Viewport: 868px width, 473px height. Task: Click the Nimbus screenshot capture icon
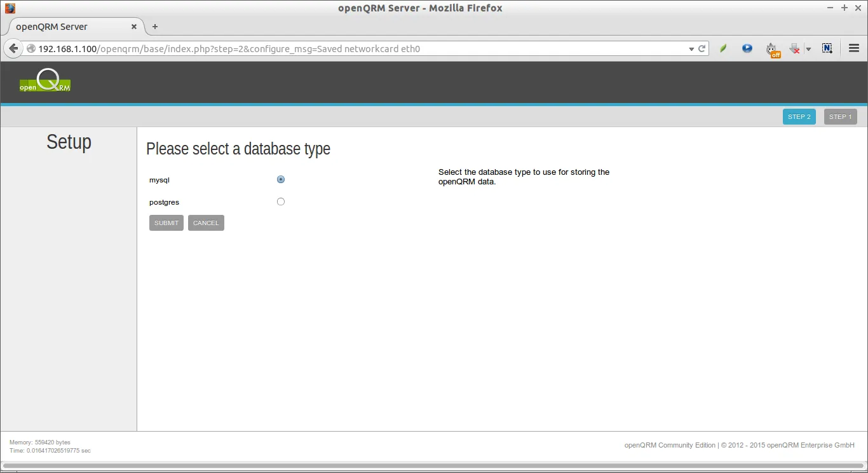pyautogui.click(x=827, y=48)
